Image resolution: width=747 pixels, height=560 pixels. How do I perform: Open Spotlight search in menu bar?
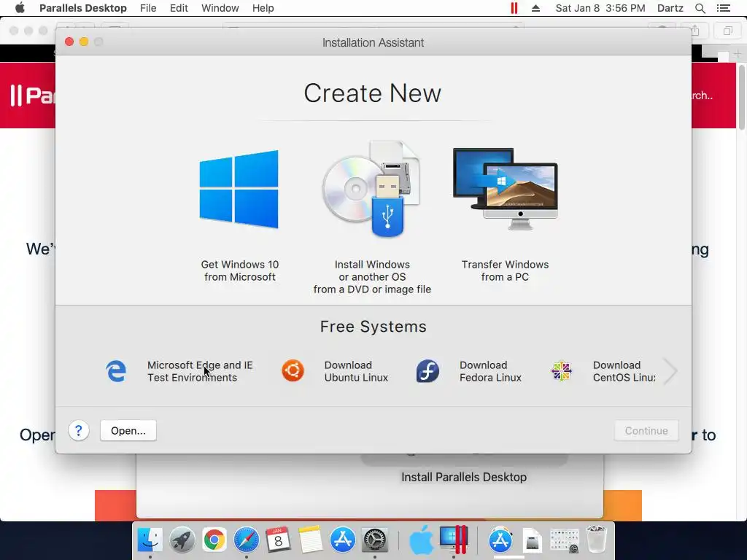pyautogui.click(x=700, y=8)
